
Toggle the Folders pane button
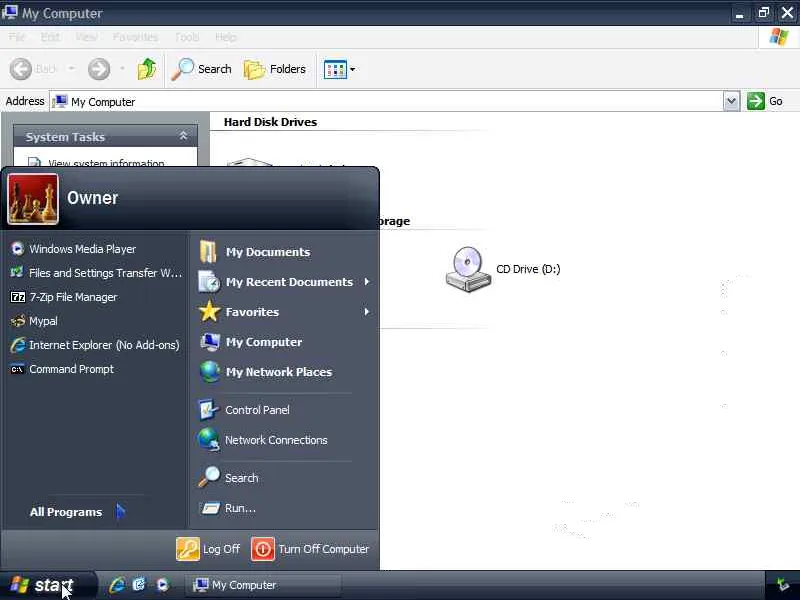pyautogui.click(x=275, y=69)
